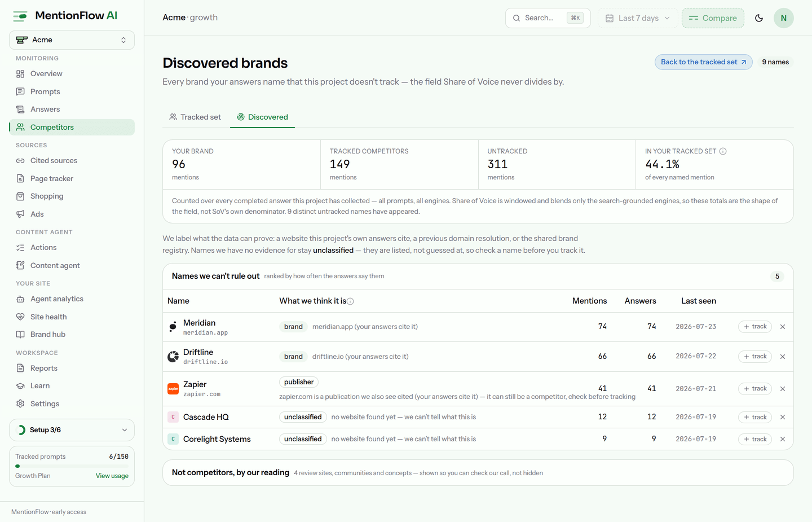Click the View usage link

tap(112, 476)
